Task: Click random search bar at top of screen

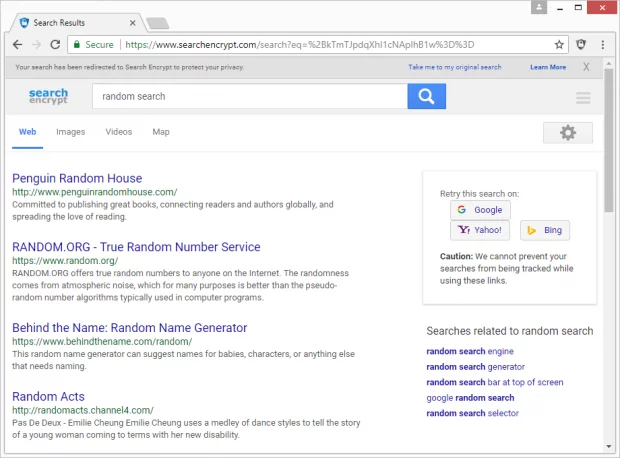Action: [495, 382]
